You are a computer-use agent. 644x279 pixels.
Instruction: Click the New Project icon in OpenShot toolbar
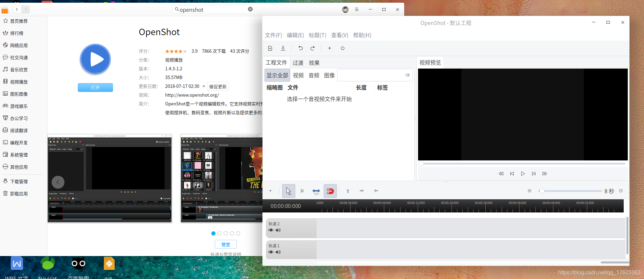tap(270, 48)
